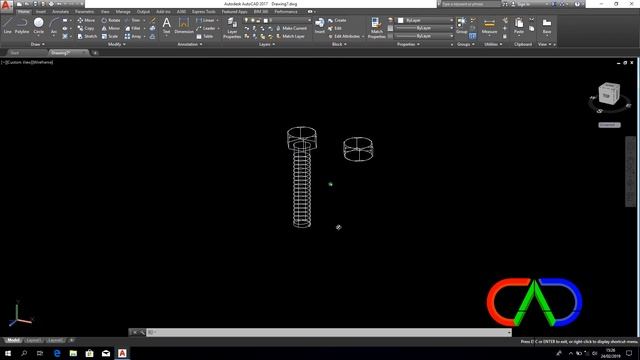Open Mail app from taskbar
The width and height of the screenshot is (640, 360).
click(106, 353)
